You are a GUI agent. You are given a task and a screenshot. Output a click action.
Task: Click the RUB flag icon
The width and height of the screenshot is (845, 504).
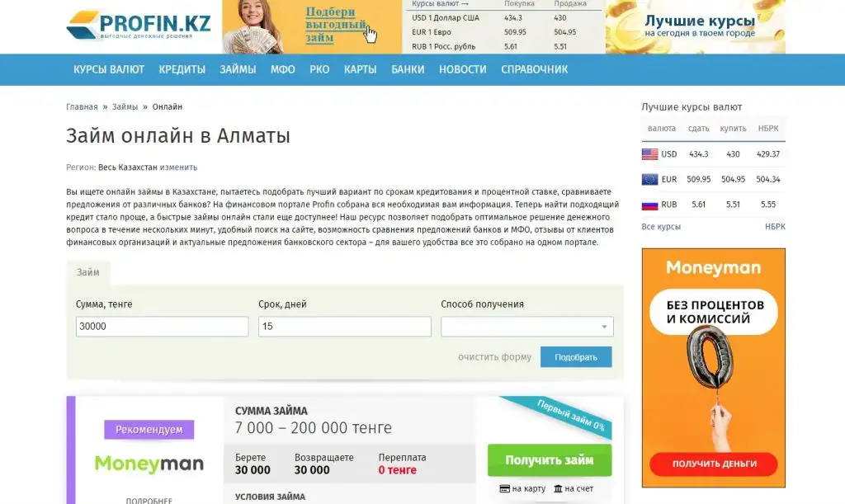649,205
